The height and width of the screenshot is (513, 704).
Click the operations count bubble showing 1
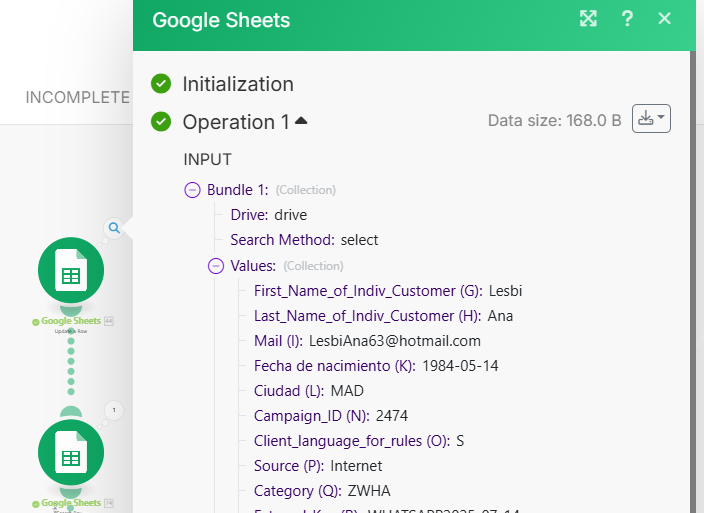point(114,410)
